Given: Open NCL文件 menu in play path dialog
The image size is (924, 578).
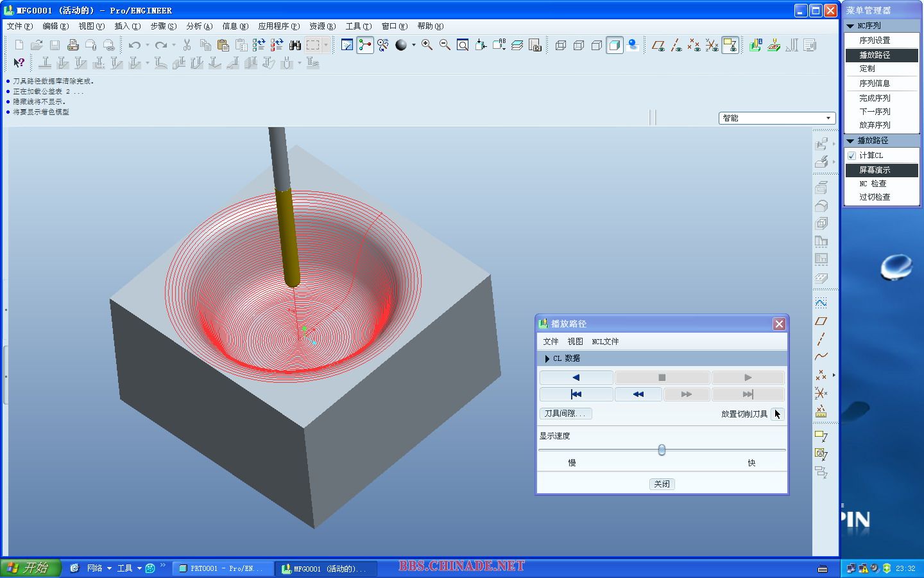Looking at the screenshot, I should [605, 342].
